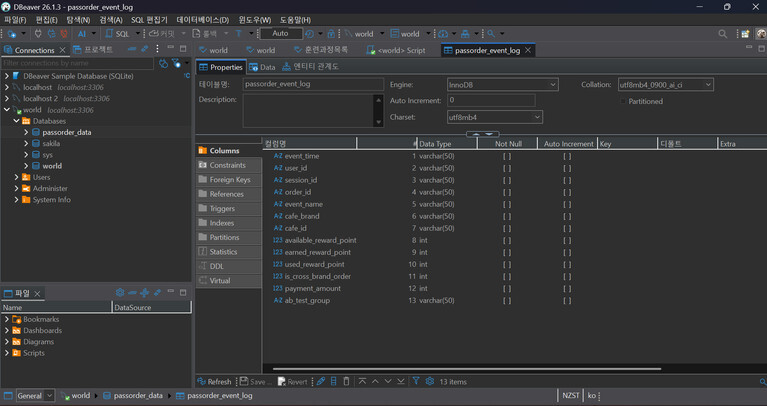
Task: Click the pencil edit icon in bottom toolbar
Action: pos(321,381)
